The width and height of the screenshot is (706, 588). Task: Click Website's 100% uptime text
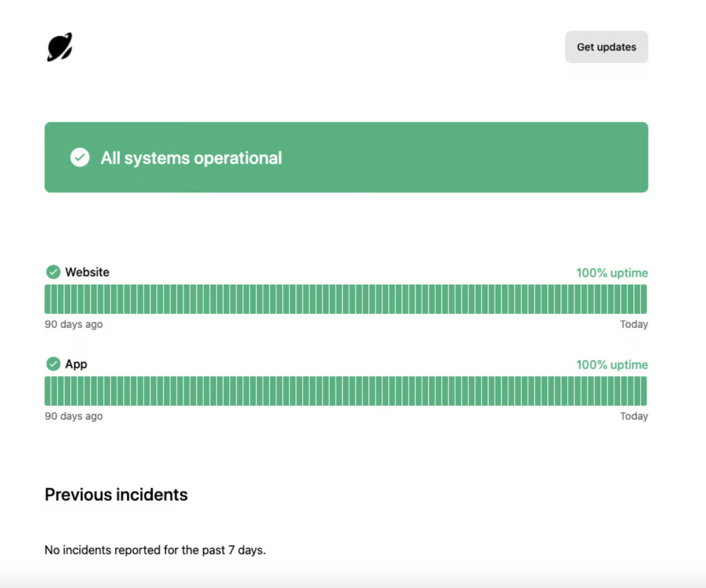[x=612, y=273]
